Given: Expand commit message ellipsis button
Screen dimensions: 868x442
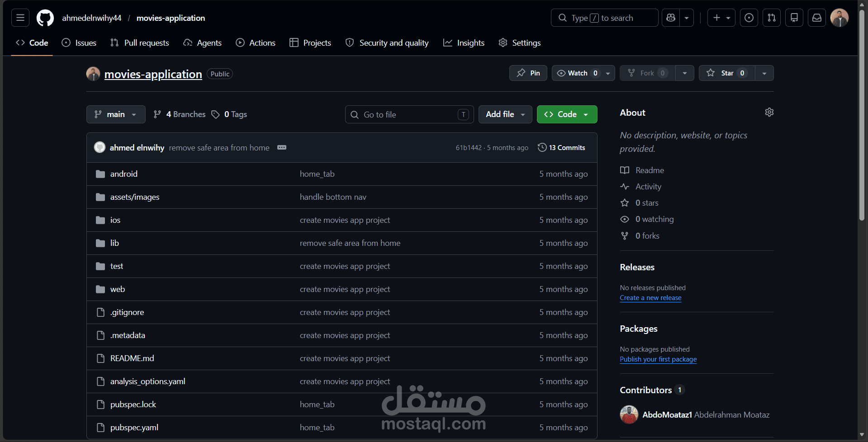Looking at the screenshot, I should [282, 147].
